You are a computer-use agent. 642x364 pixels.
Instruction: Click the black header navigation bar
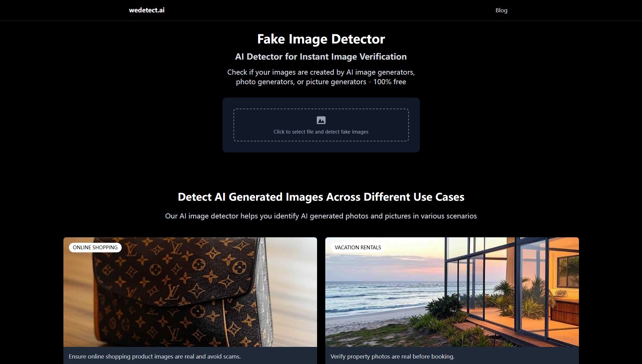[308, 10]
